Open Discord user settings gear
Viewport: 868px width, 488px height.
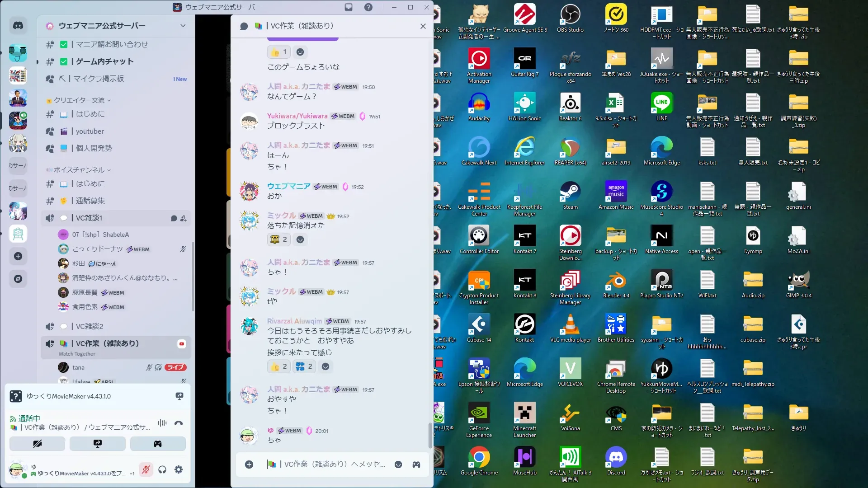179,469
